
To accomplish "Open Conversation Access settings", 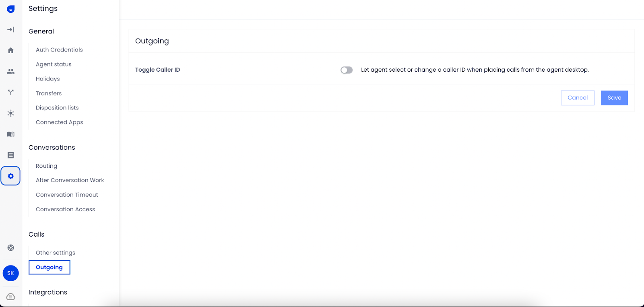I will [x=66, y=209].
